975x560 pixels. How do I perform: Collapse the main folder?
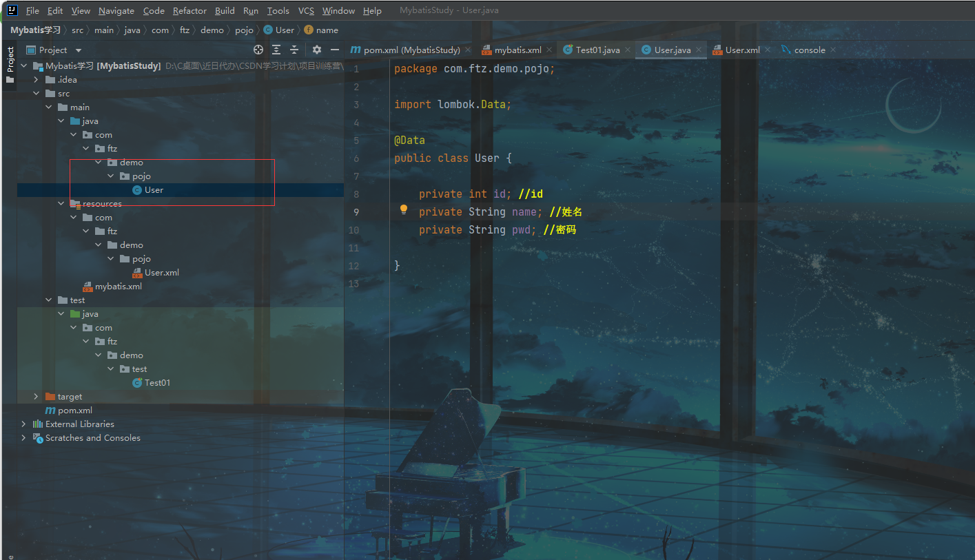[x=48, y=107]
